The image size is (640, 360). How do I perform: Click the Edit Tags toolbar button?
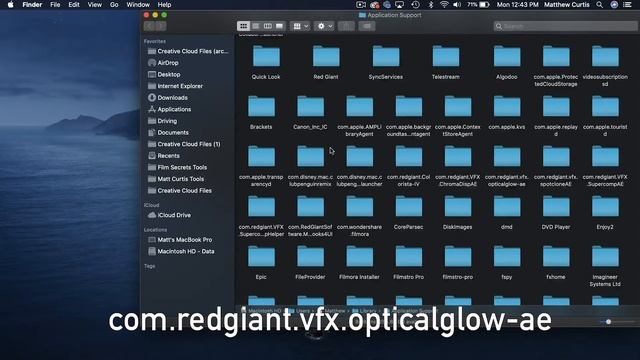367,26
